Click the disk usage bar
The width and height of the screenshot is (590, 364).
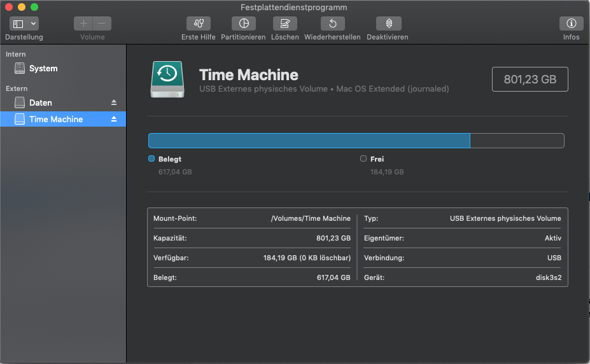[x=356, y=141]
